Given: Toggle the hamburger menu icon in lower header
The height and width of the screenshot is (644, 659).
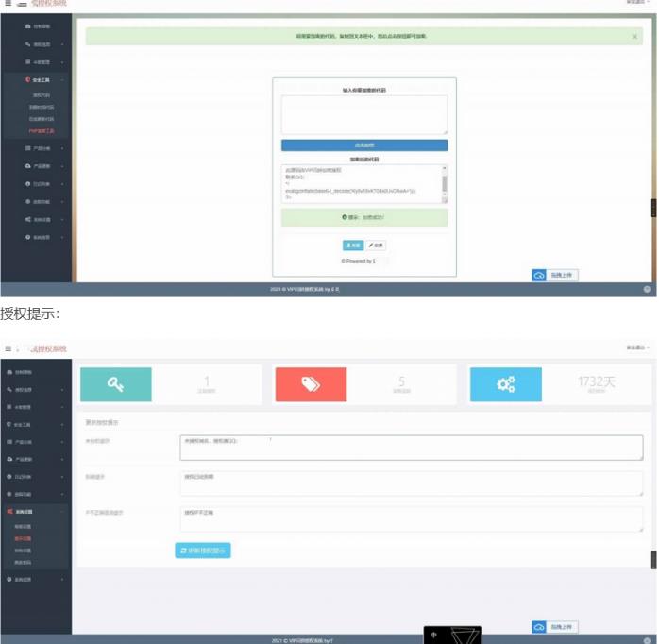Looking at the screenshot, I should point(7,348).
